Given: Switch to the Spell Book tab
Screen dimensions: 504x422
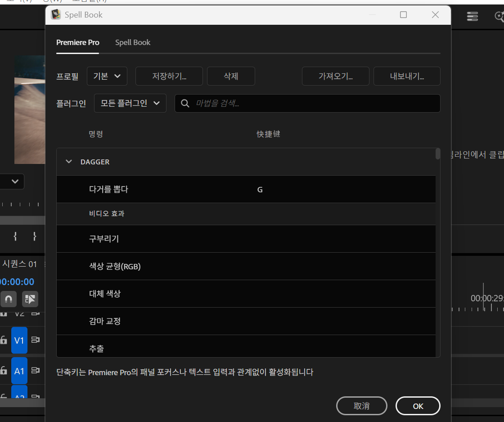Looking at the screenshot, I should (133, 42).
